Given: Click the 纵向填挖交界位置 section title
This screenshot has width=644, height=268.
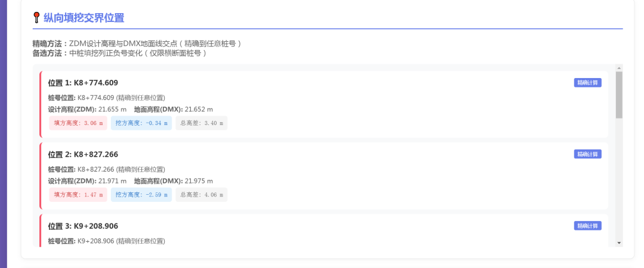Looking at the screenshot, I should pyautogui.click(x=84, y=18).
